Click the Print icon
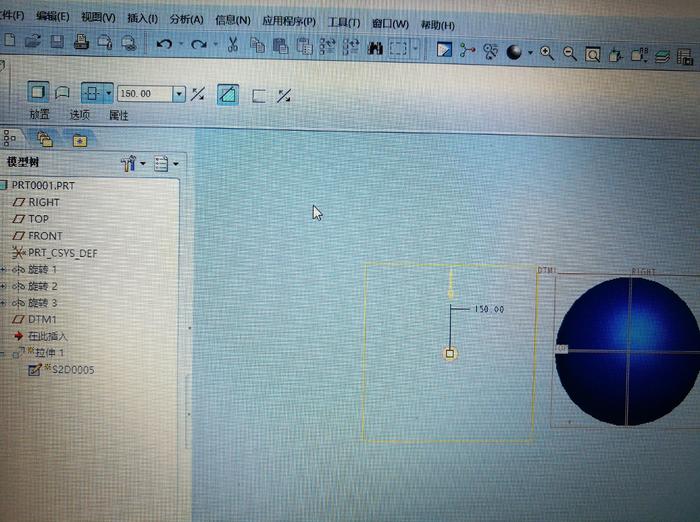The height and width of the screenshot is (522, 700). pos(81,42)
